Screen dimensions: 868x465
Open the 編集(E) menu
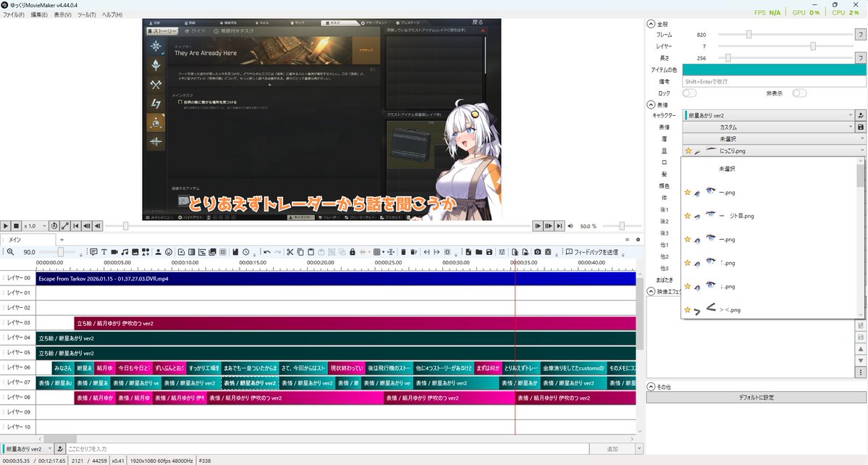point(39,14)
